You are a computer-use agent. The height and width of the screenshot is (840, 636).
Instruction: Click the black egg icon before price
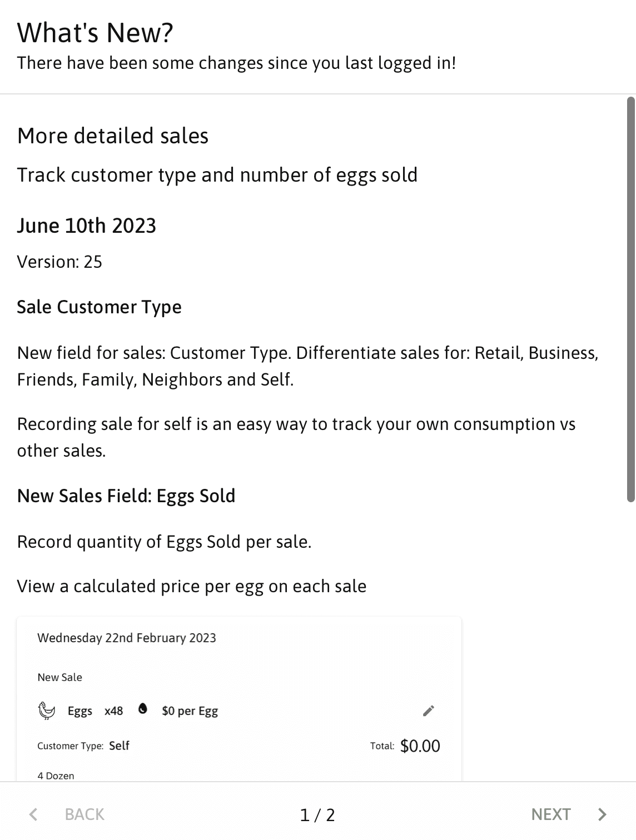pyautogui.click(x=143, y=708)
